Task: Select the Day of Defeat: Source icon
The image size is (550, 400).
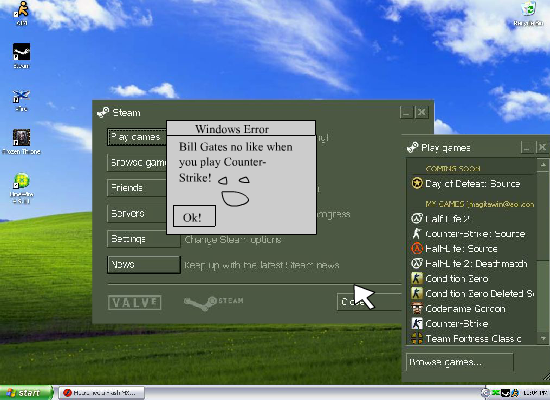Action: point(417,183)
